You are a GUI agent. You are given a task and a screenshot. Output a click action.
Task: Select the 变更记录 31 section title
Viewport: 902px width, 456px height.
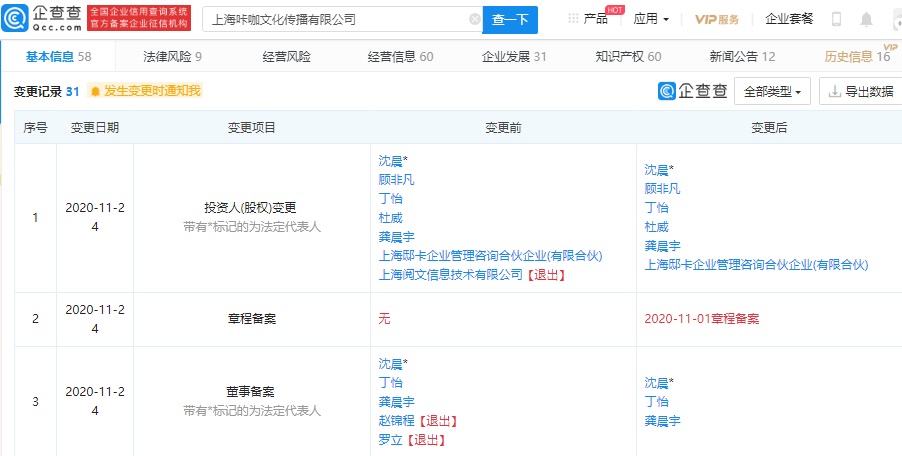point(46,91)
